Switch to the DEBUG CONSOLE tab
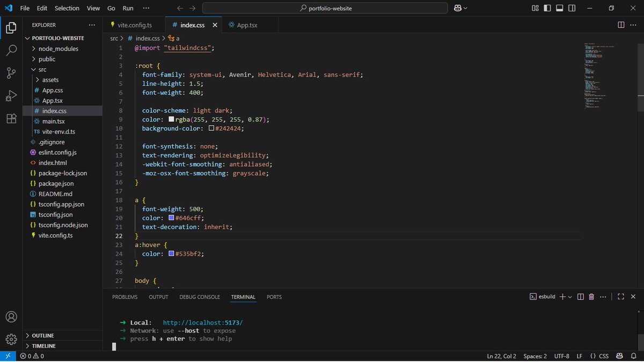 pos(200,297)
